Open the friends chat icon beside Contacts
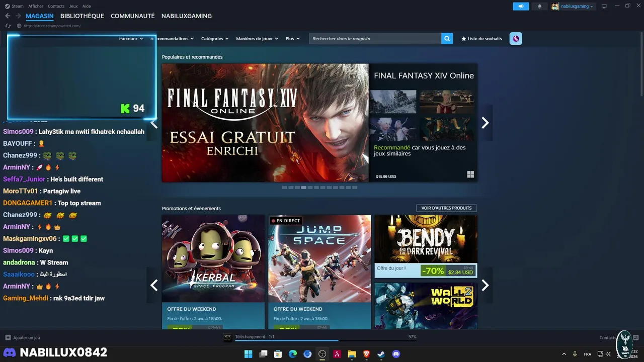Screen dimensions: 644x362 (636, 338)
